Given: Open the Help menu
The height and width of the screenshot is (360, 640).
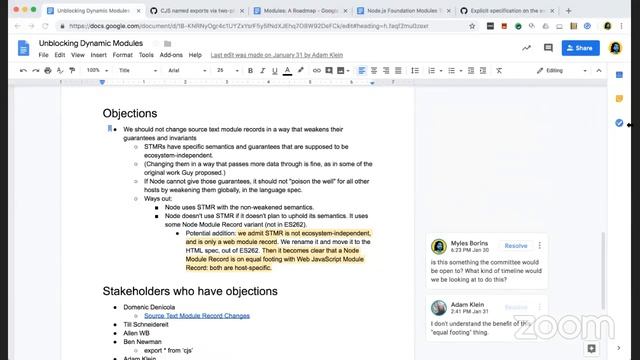Looking at the screenshot, I should tap(195, 55).
